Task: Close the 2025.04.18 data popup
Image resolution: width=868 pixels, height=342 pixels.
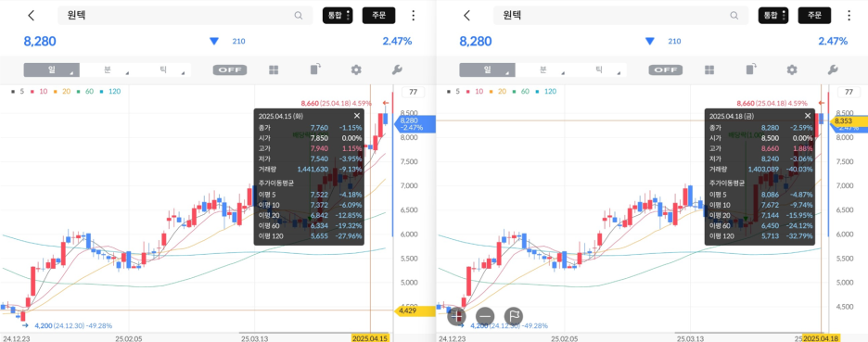Action: pyautogui.click(x=808, y=116)
